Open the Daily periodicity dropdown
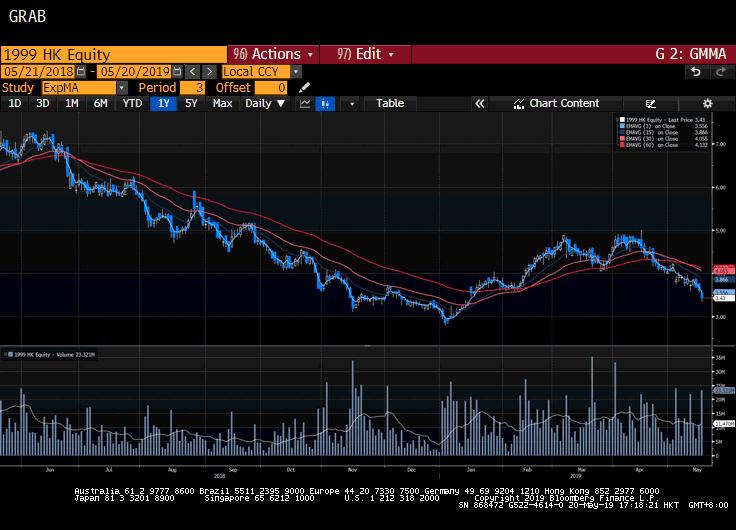This screenshot has height=530, width=736. coord(265,103)
